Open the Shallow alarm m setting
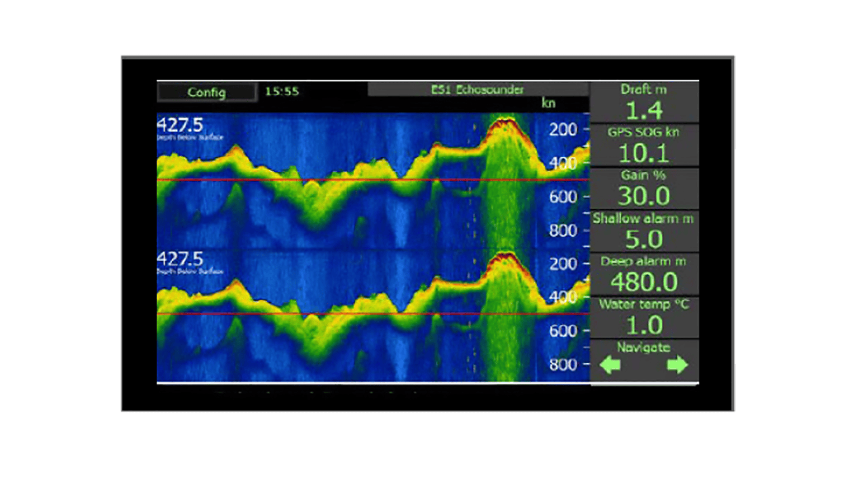This screenshot has width=868, height=488. click(644, 231)
